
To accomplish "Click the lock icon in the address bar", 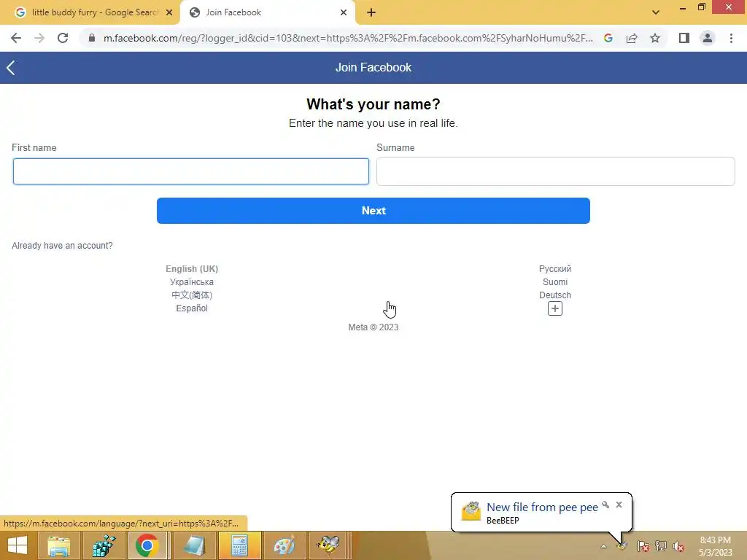I will [x=92, y=38].
